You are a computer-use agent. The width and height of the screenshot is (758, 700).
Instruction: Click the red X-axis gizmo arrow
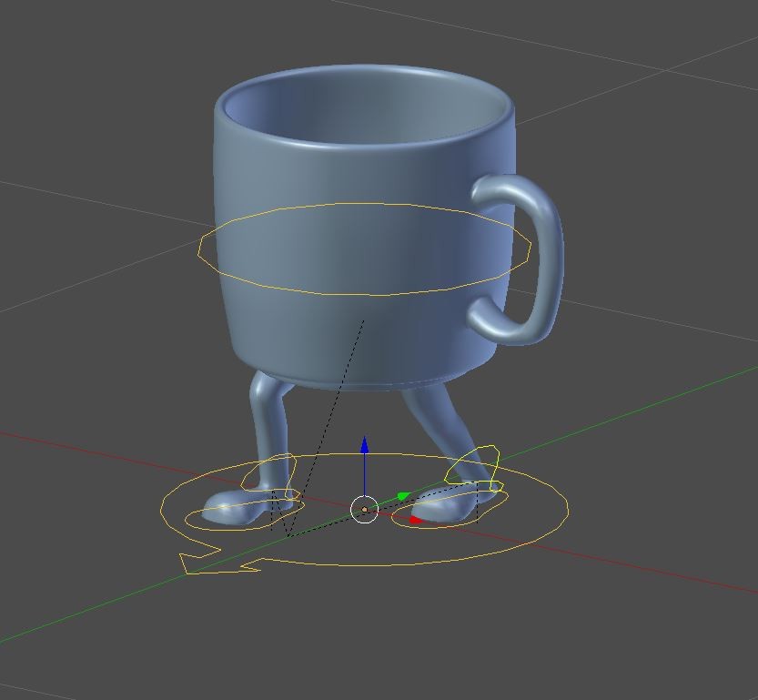(415, 517)
